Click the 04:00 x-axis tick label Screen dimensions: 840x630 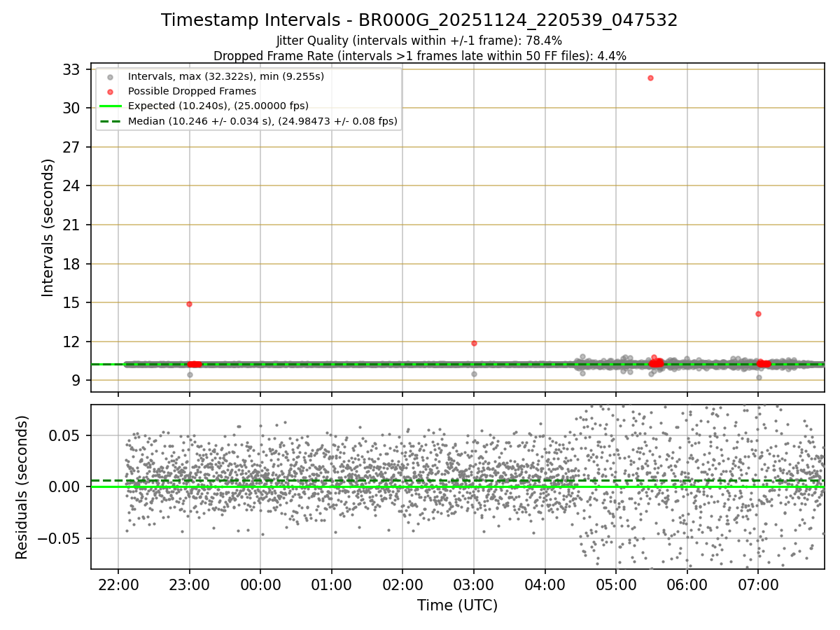pos(545,584)
